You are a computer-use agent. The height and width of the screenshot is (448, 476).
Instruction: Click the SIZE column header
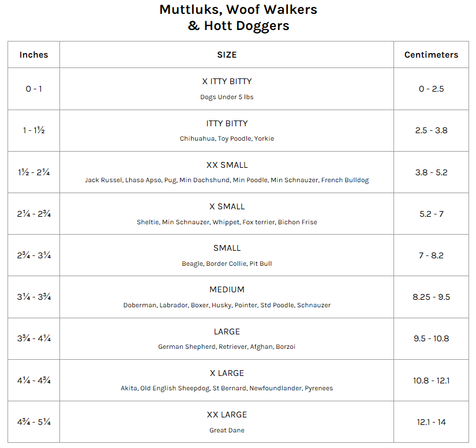point(227,55)
